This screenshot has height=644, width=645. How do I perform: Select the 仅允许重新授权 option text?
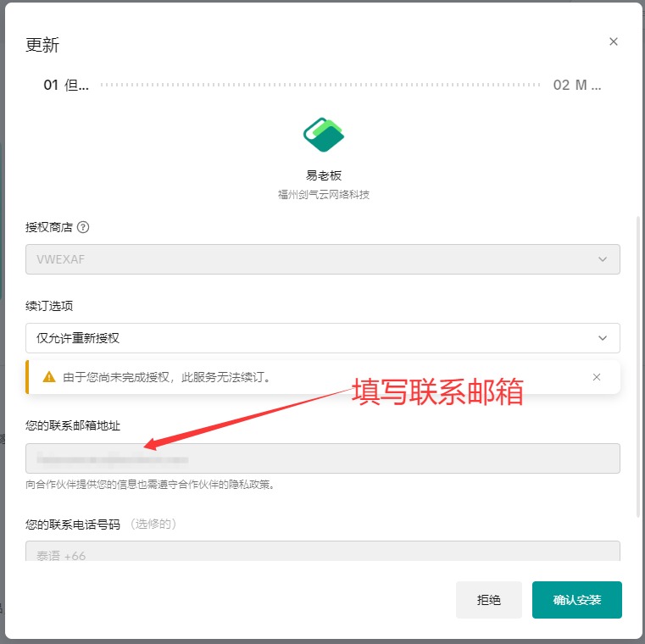click(78, 338)
